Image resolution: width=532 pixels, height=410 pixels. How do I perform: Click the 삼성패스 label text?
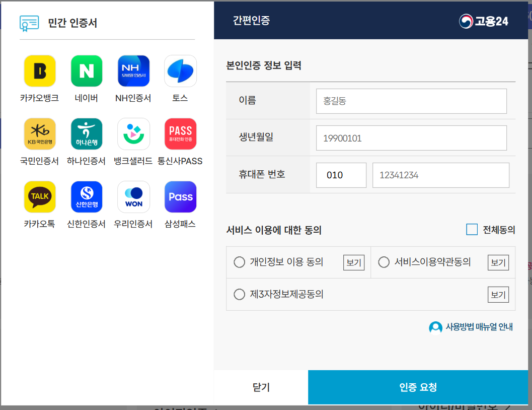pyautogui.click(x=180, y=224)
